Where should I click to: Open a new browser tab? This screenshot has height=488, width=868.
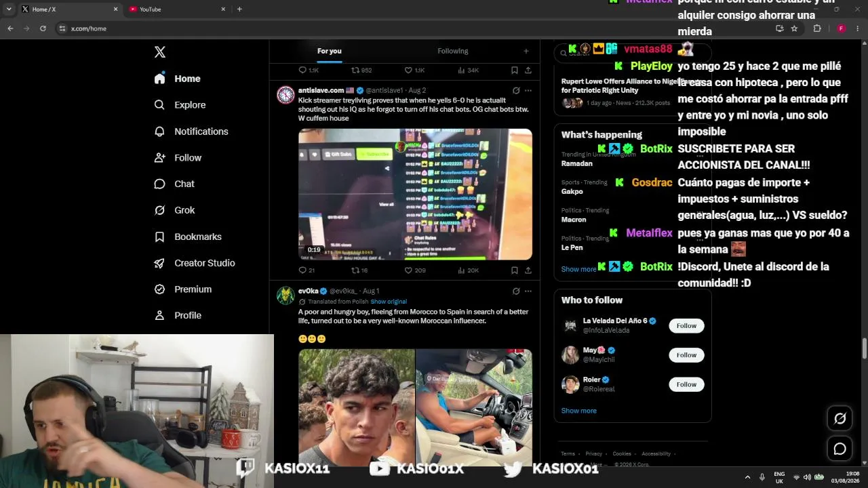[x=239, y=9]
